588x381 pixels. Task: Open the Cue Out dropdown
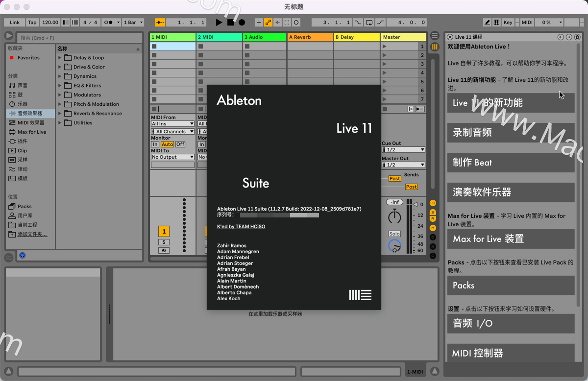click(x=403, y=149)
